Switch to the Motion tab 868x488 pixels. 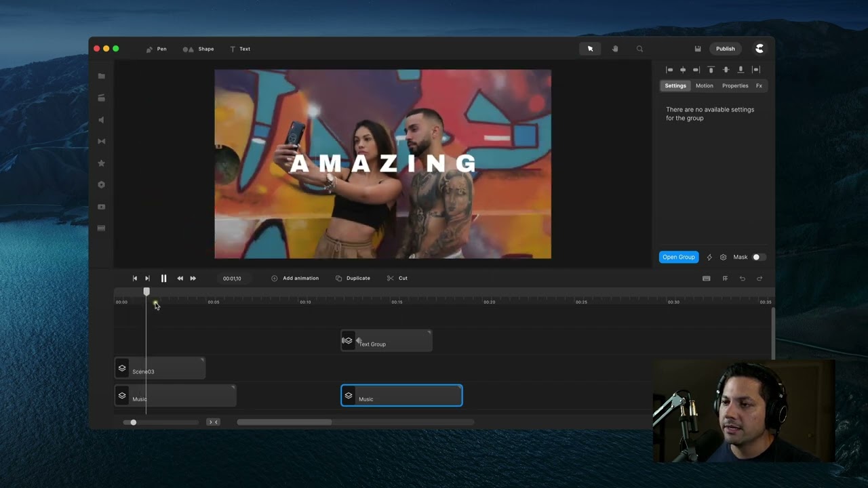tap(704, 86)
